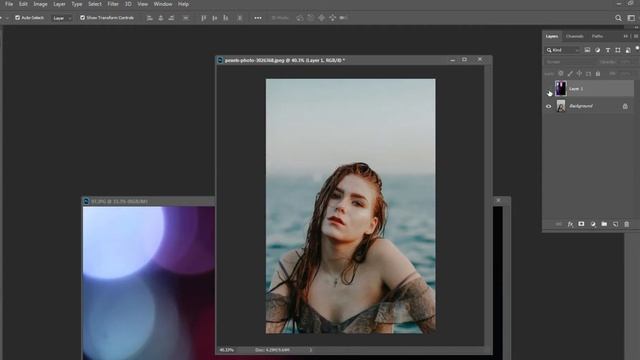Filter layers by adjustment layers icon
Screen dimensions: 640x360
point(598,50)
